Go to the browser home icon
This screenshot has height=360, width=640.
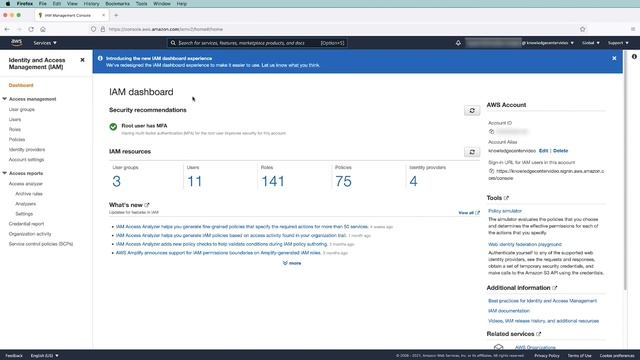[43, 29]
